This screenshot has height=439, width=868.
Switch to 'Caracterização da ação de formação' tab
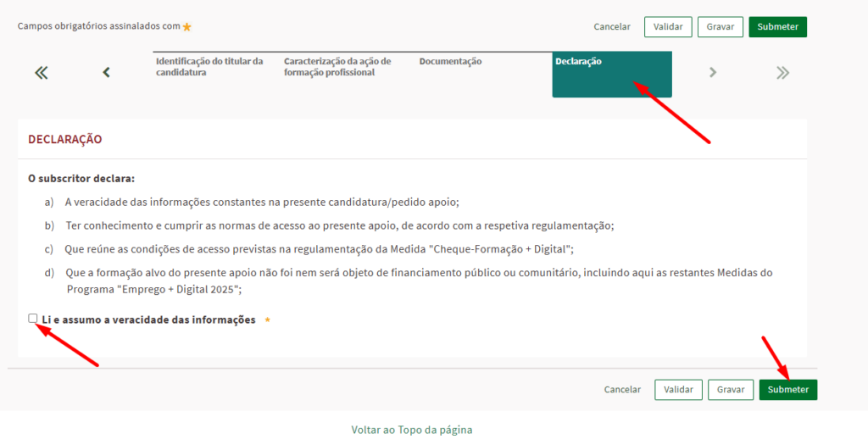coord(337,67)
